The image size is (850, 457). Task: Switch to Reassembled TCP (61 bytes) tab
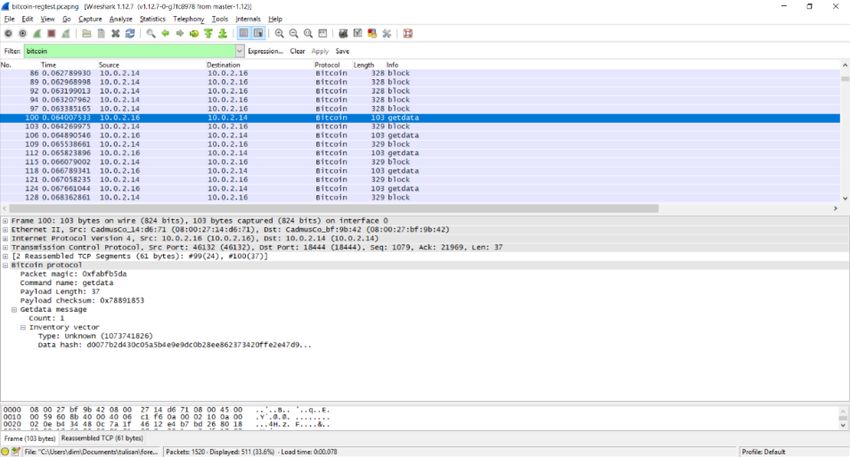[x=102, y=438]
